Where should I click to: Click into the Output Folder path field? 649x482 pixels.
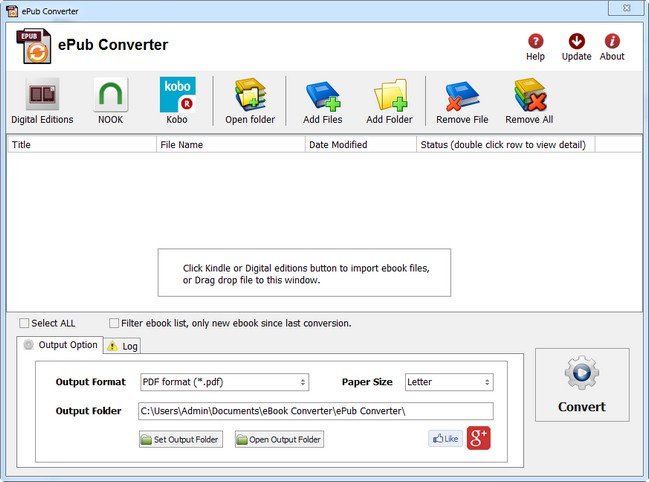click(x=316, y=411)
